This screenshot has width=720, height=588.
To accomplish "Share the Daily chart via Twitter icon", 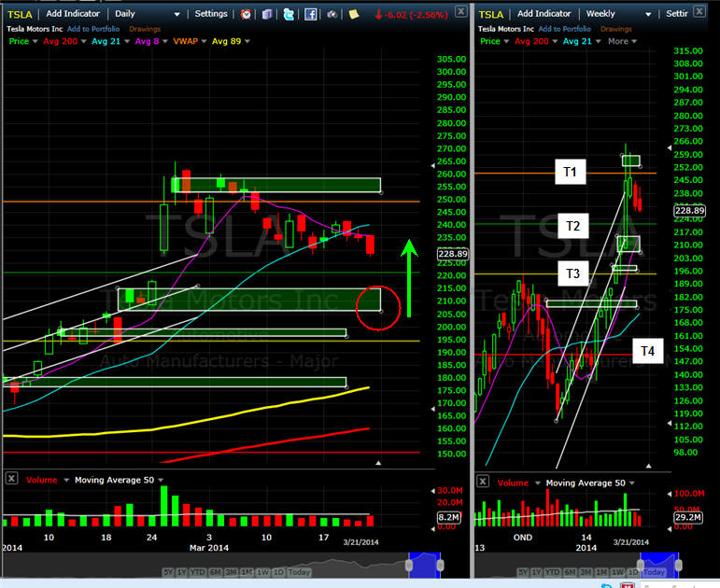I will click(x=289, y=14).
